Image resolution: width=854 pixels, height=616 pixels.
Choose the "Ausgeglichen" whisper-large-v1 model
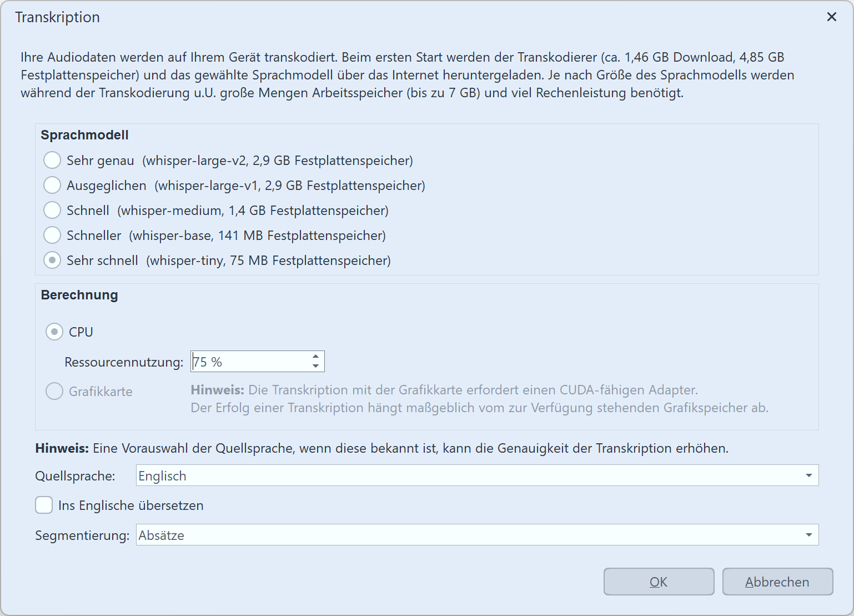pos(52,185)
